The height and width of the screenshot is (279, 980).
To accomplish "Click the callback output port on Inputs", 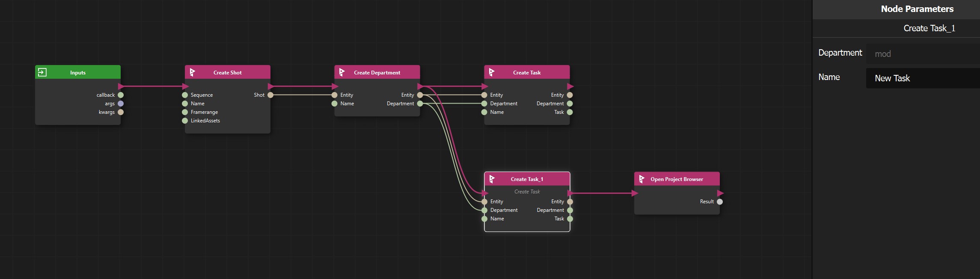I will (121, 95).
